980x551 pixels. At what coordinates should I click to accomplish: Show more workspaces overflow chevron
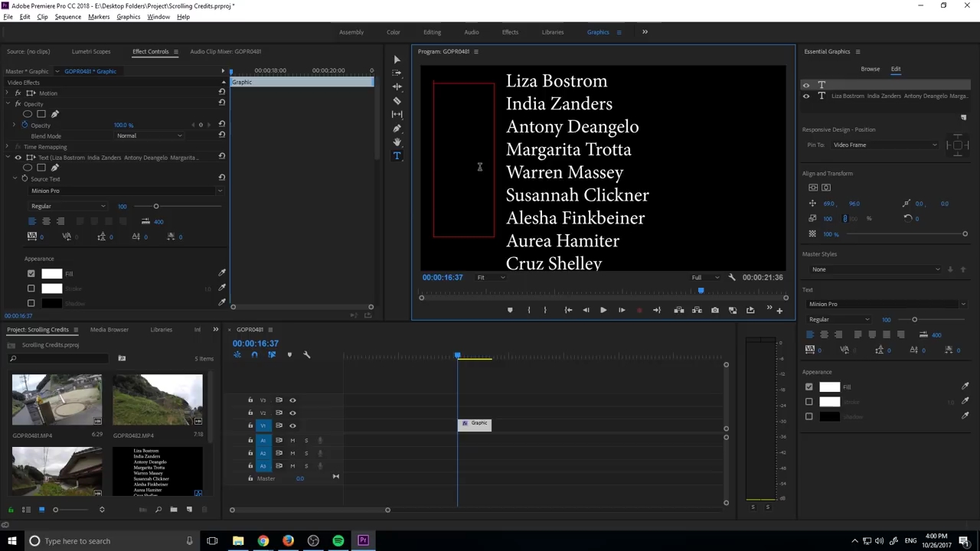point(645,32)
